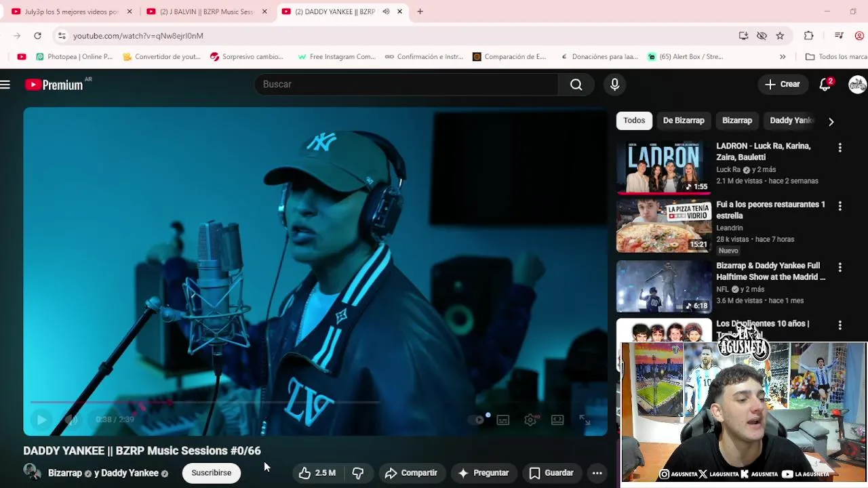Reload the page
This screenshot has width=868, height=488.
[37, 36]
